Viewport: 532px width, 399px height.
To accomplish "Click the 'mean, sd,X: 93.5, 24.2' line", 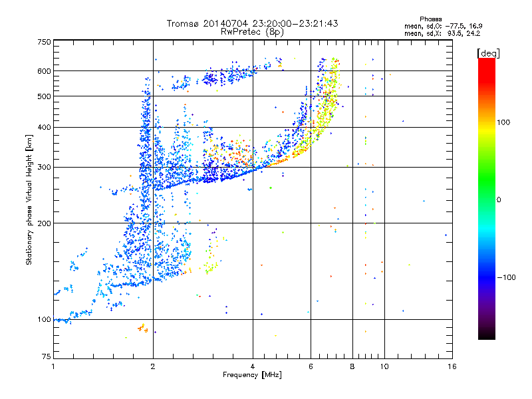I will (442, 34).
